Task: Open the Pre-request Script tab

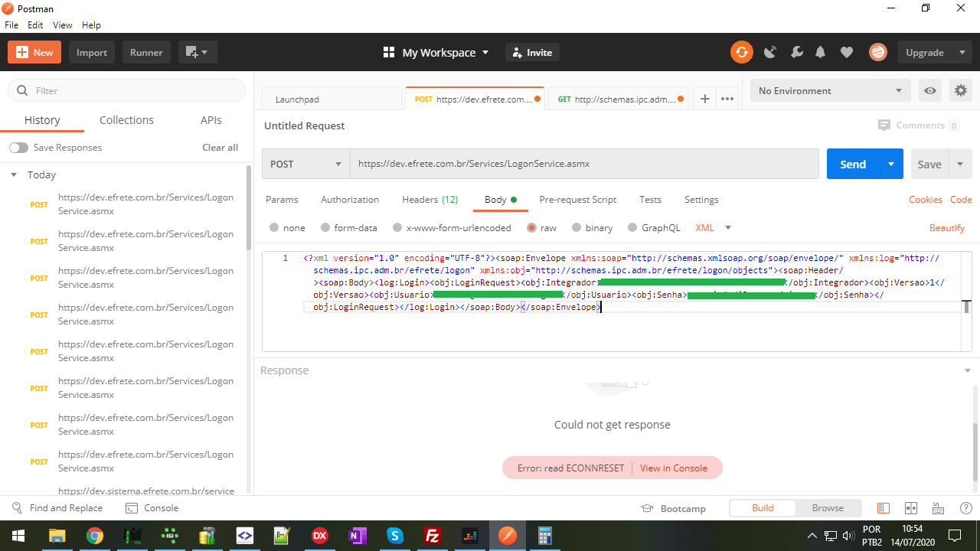Action: click(x=577, y=200)
